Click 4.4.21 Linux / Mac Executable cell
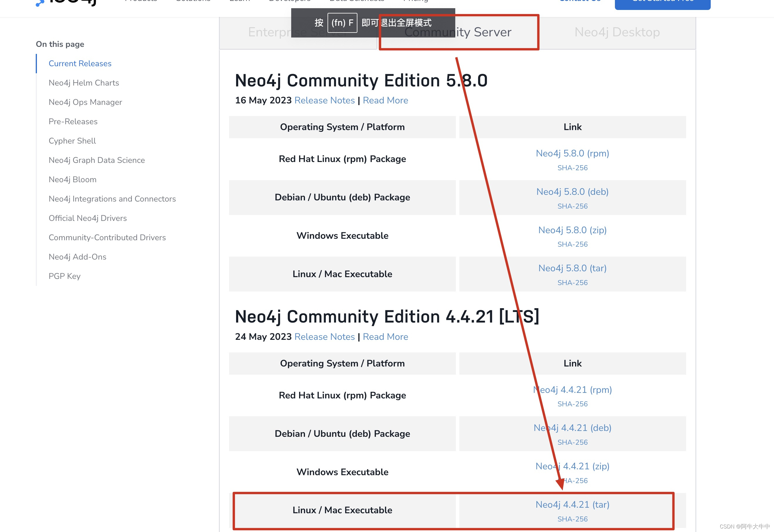This screenshot has width=774, height=532. tap(342, 510)
